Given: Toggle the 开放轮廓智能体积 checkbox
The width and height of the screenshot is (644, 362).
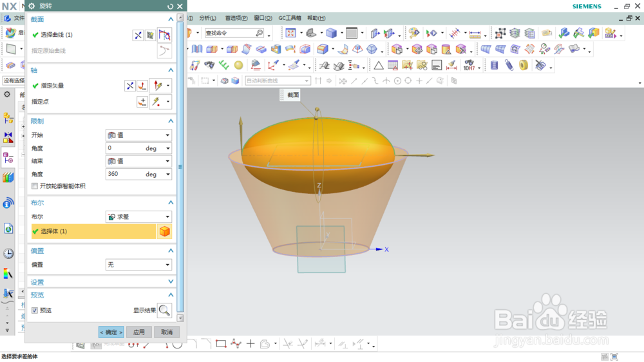Looking at the screenshot, I should [x=35, y=186].
